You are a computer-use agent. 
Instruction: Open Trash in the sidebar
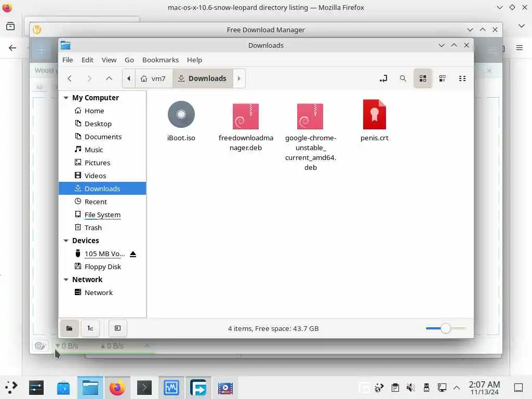click(102, 228)
